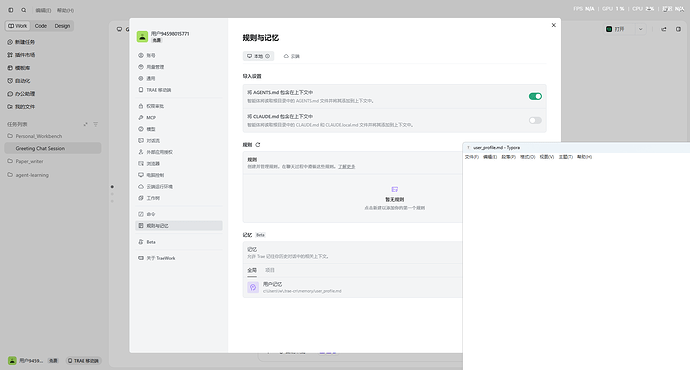Click the filter icon next to 任务列表

coord(95,125)
